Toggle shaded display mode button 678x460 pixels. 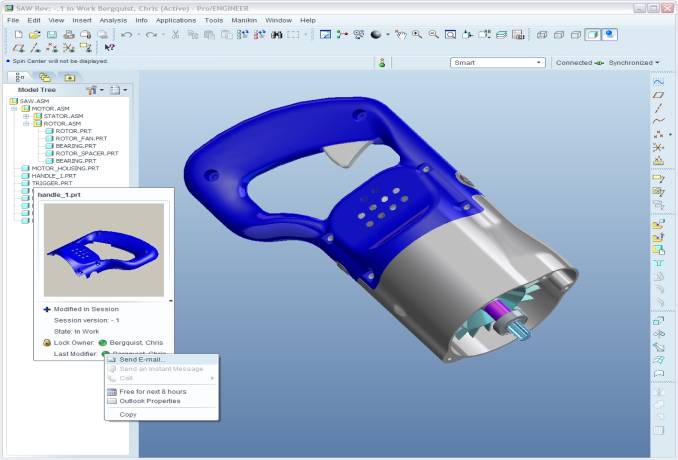(609, 34)
